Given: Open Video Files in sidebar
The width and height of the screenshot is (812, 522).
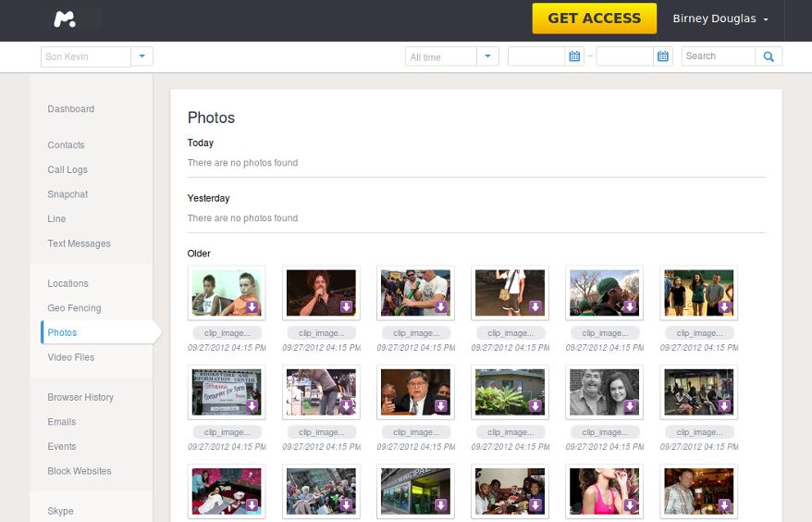Looking at the screenshot, I should pyautogui.click(x=71, y=357).
